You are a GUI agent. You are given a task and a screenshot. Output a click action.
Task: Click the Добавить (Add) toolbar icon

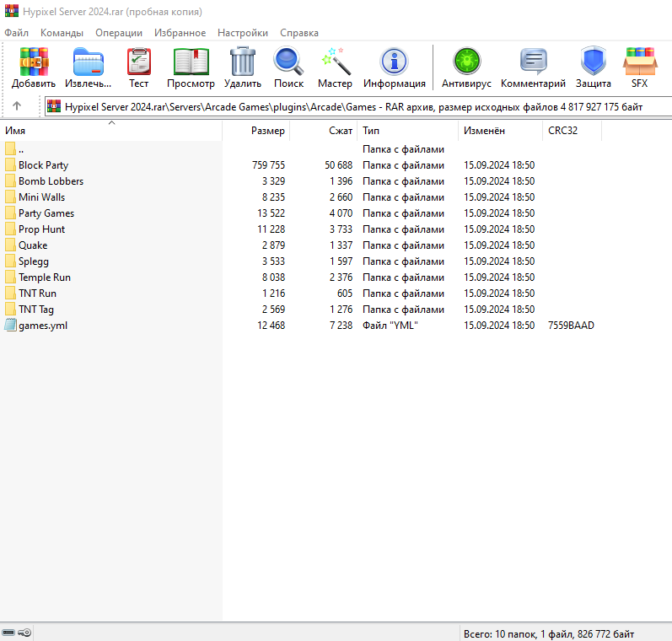tap(34, 62)
